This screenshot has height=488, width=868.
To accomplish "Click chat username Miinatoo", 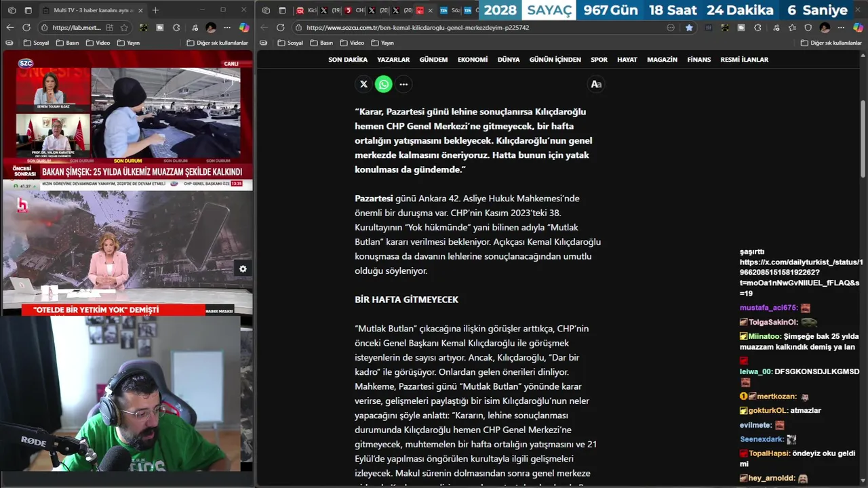I will coord(764,336).
